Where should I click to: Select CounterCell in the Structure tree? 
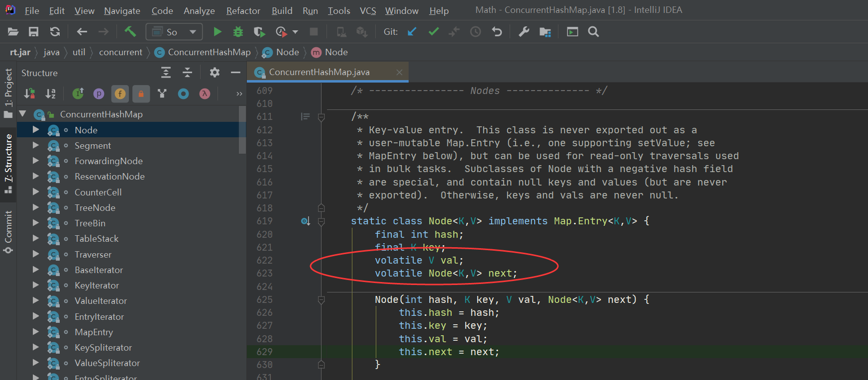(98, 192)
